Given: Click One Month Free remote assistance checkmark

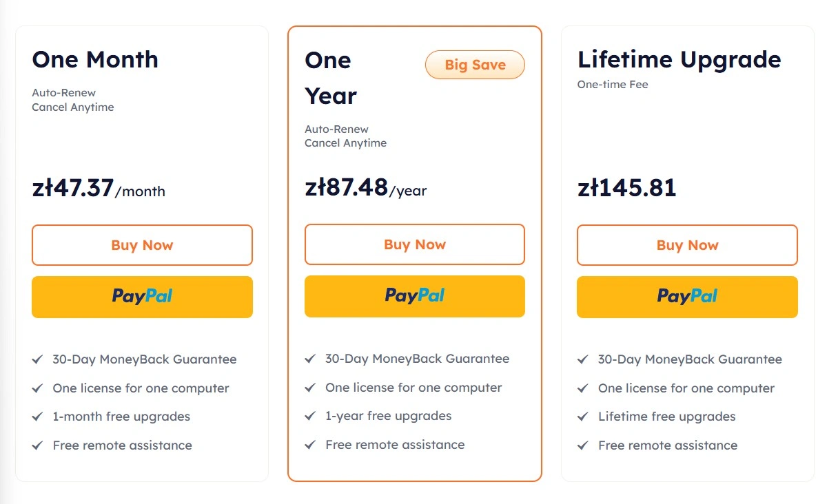Looking at the screenshot, I should pos(38,445).
